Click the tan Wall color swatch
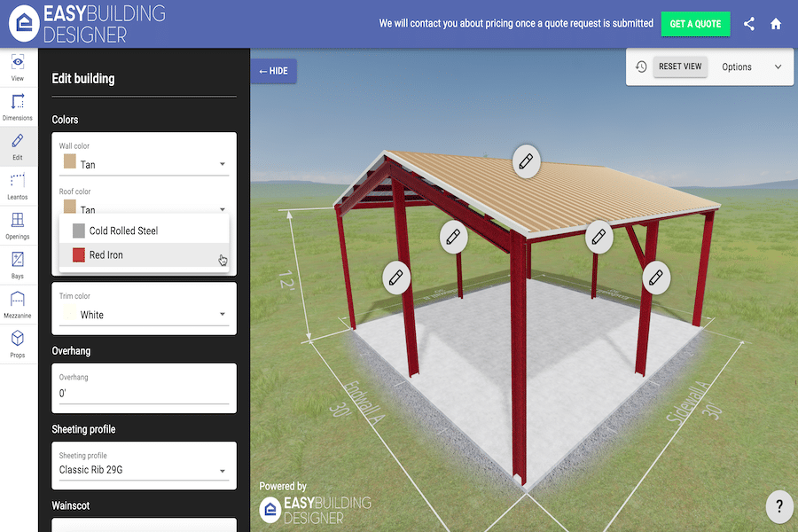 coord(70,162)
